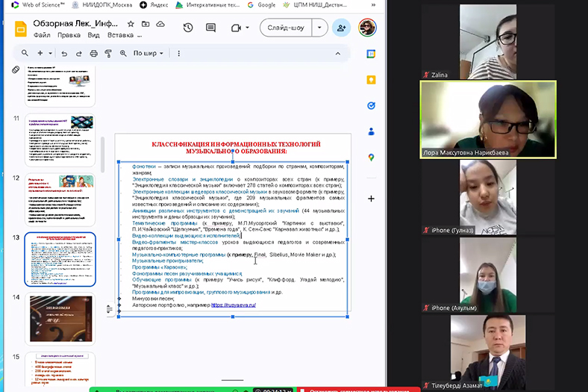
Task: Print the presentation using the printer icon
Action: [94, 53]
